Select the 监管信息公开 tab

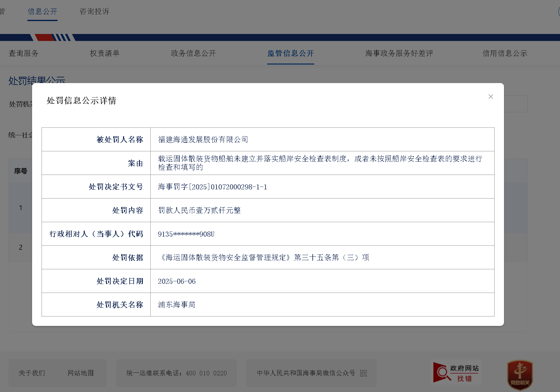pos(291,53)
